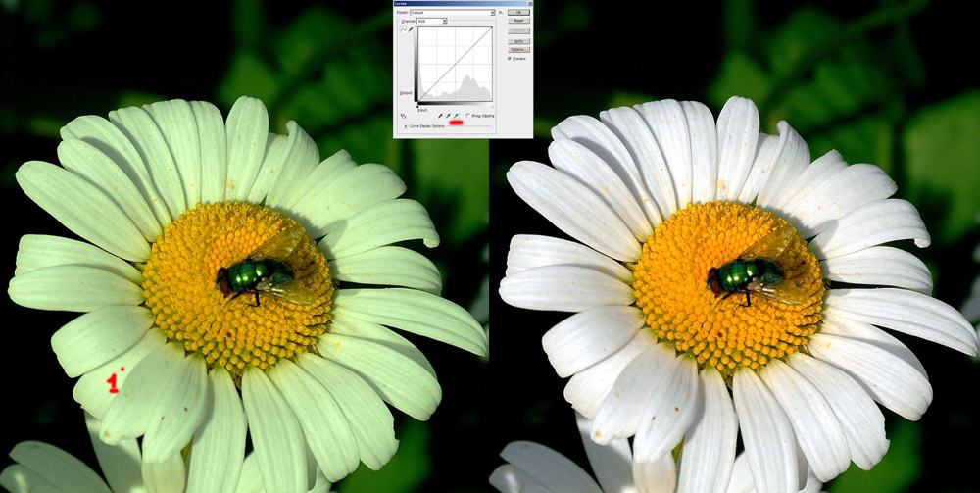Image resolution: width=980 pixels, height=493 pixels.
Task: Select the black point eyedropper
Action: point(439,116)
